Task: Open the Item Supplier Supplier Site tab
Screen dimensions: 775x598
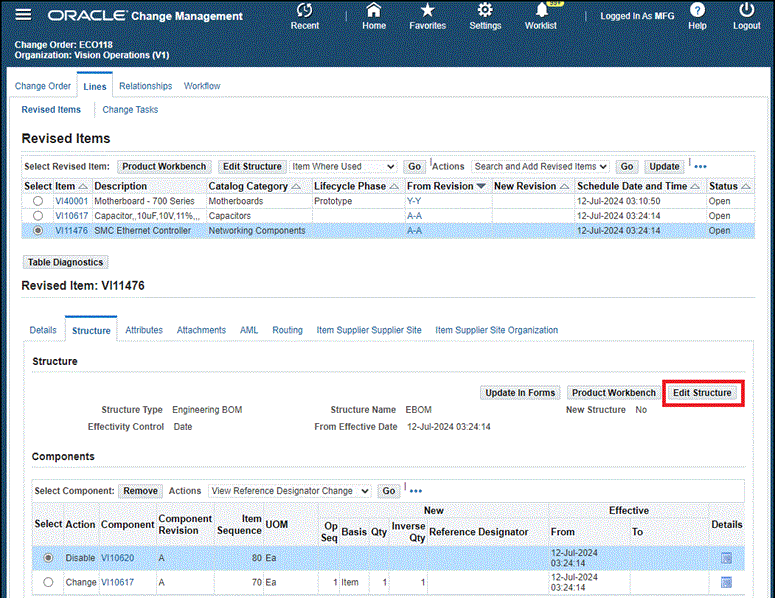Action: click(369, 330)
